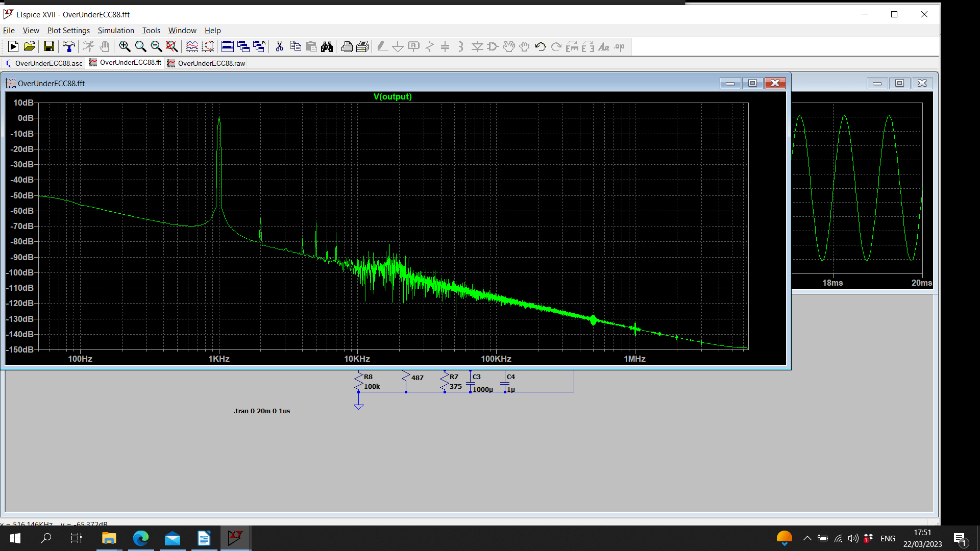Viewport: 980px width, 551px height.
Task: Click the SPICE directive .op icon
Action: (620, 47)
